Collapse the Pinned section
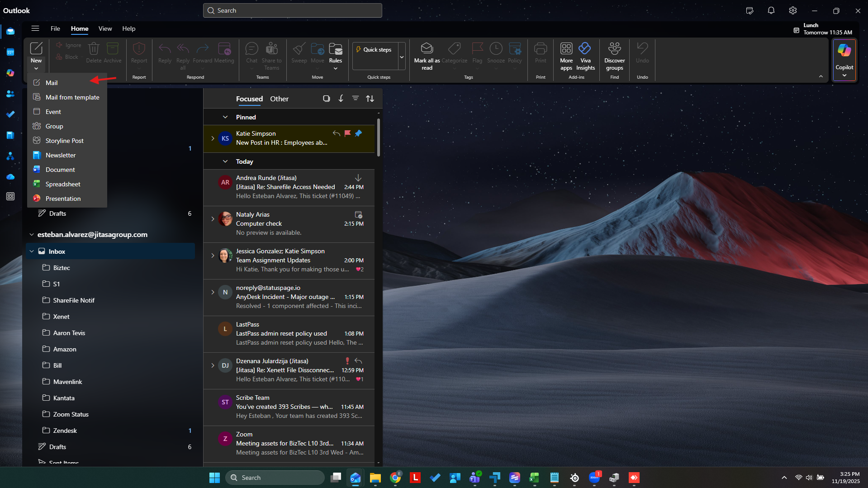868x488 pixels. (x=225, y=117)
